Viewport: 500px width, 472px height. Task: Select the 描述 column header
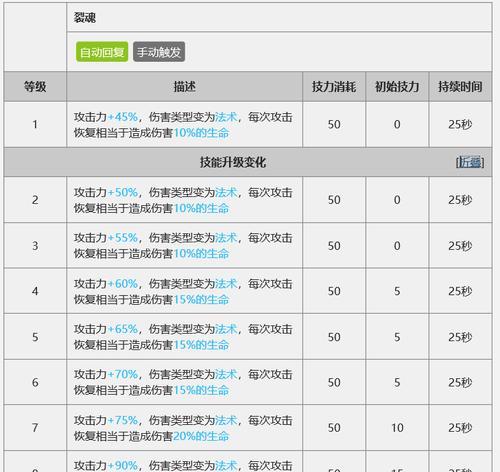(x=184, y=87)
